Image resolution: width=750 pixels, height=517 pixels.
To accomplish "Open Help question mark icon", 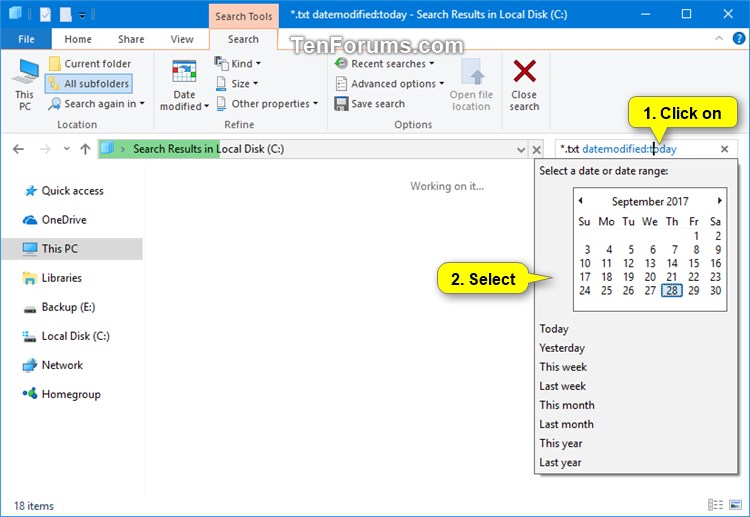I will click(739, 39).
